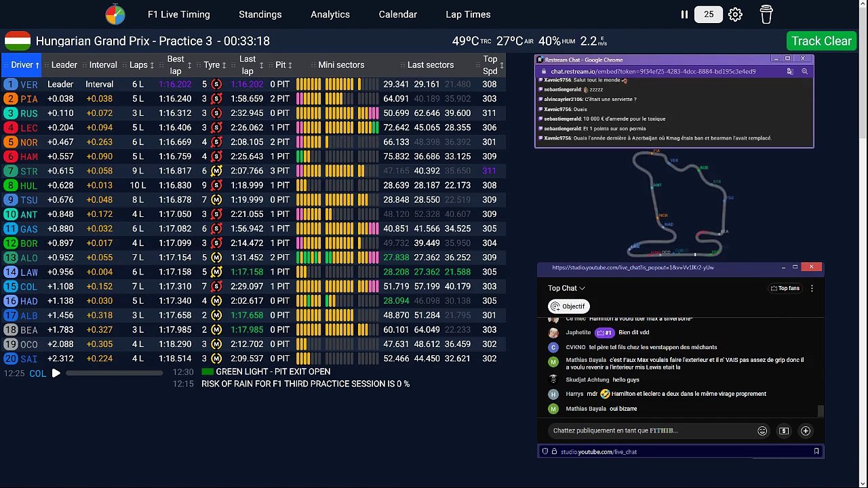Screen dimensions: 868x488
Task: Click the Top fans button
Action: pos(785,288)
